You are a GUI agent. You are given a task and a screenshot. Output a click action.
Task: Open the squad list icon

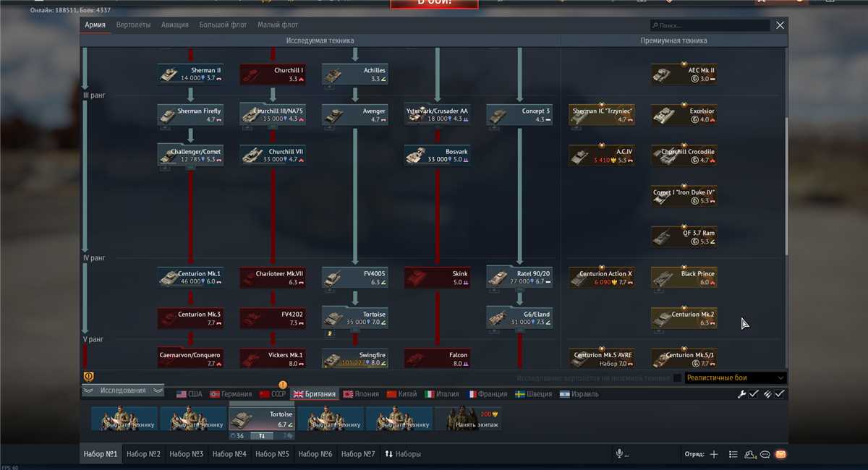[733, 454]
